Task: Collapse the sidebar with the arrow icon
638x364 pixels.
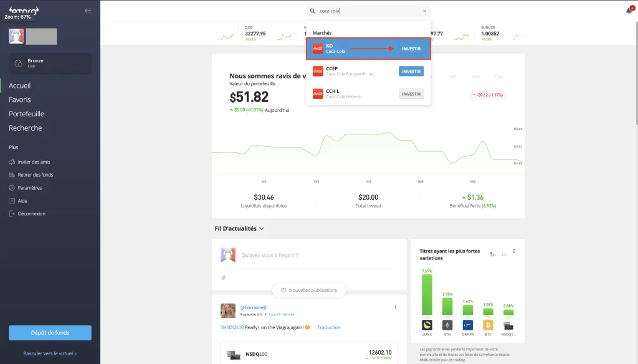Action: coord(88,11)
